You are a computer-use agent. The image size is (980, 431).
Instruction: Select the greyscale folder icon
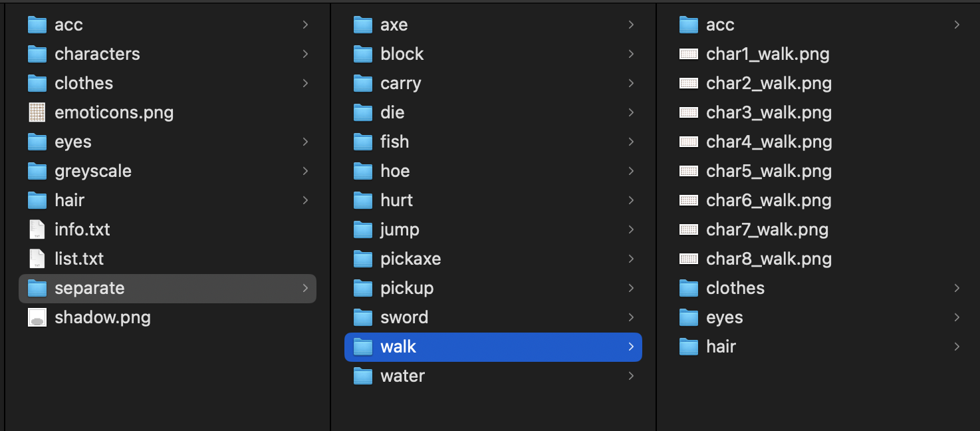[37, 171]
